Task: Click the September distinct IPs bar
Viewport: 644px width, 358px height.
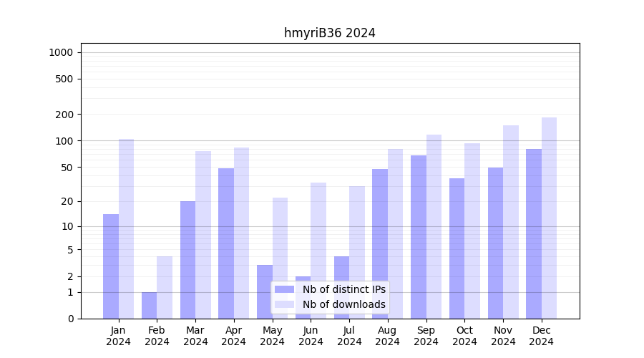Action: (419, 237)
